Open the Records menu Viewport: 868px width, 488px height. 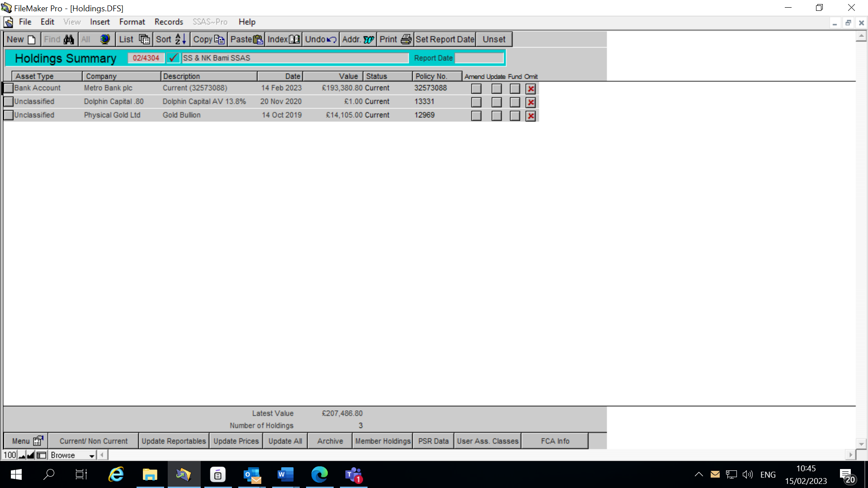tap(169, 22)
